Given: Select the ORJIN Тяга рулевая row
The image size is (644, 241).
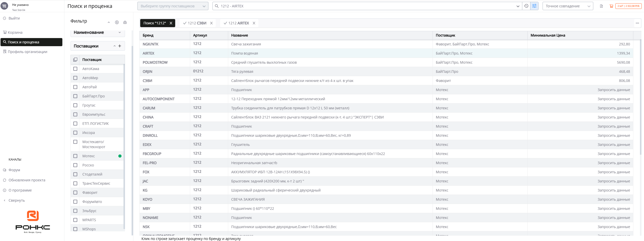Looking at the screenshot, I should pyautogui.click(x=386, y=72).
